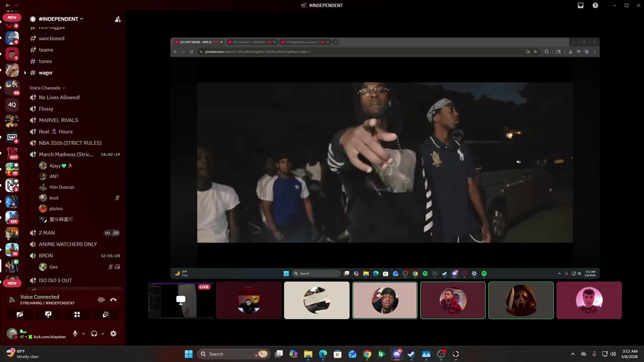Open the 4Q server in server list
The image size is (644, 362).
click(12, 105)
